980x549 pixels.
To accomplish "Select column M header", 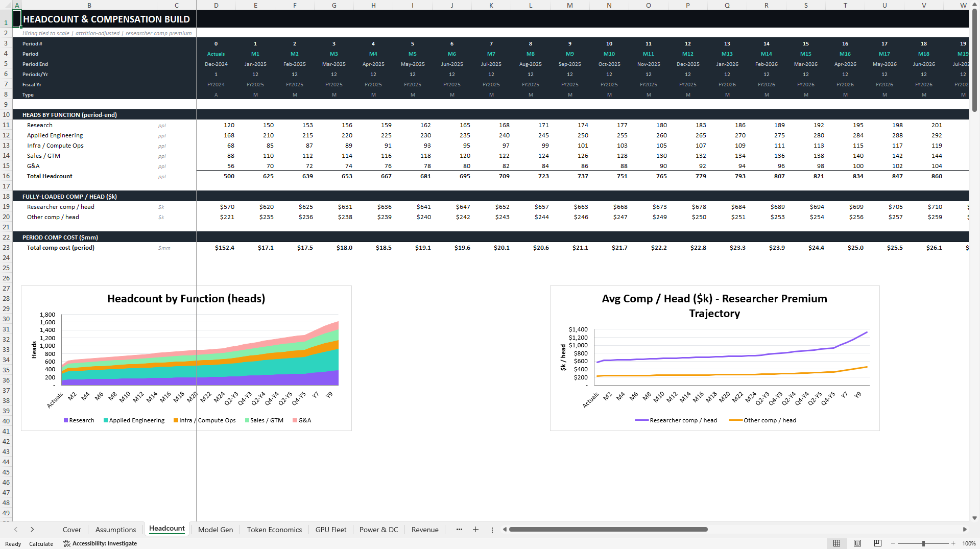I will [x=570, y=5].
